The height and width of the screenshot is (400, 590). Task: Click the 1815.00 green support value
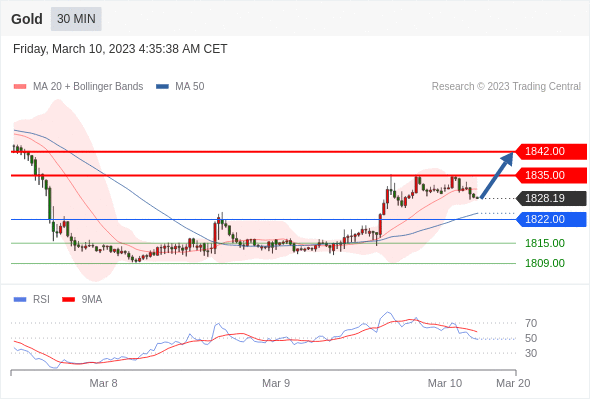[x=545, y=243]
